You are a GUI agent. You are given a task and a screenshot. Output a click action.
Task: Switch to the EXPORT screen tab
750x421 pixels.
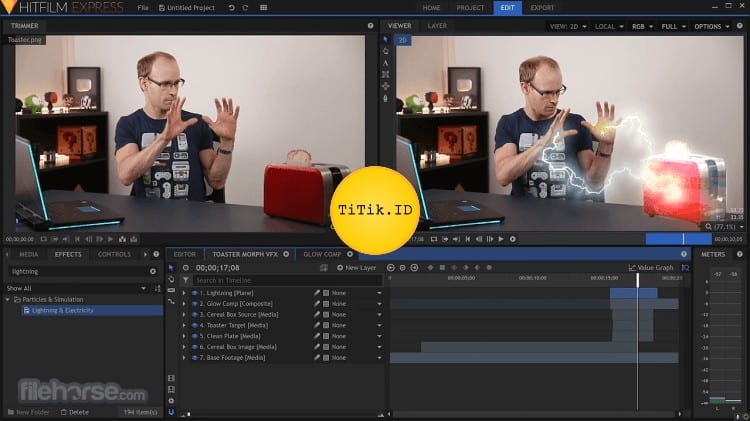[x=541, y=8]
